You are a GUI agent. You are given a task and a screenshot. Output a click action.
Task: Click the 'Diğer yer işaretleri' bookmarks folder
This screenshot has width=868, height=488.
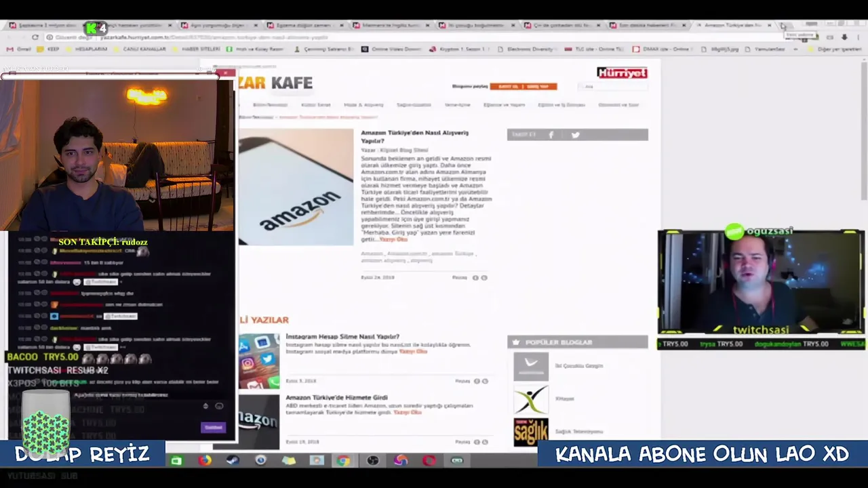834,49
